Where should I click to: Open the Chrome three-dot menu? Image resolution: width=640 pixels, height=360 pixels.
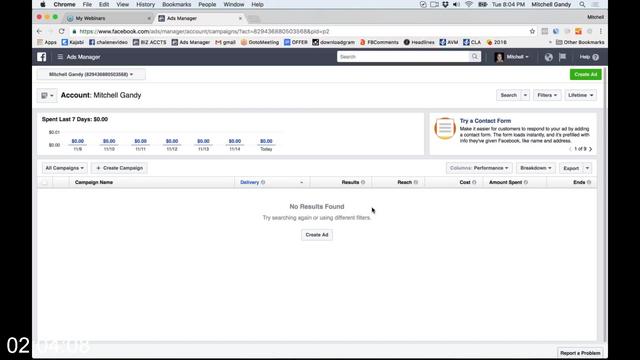(601, 31)
